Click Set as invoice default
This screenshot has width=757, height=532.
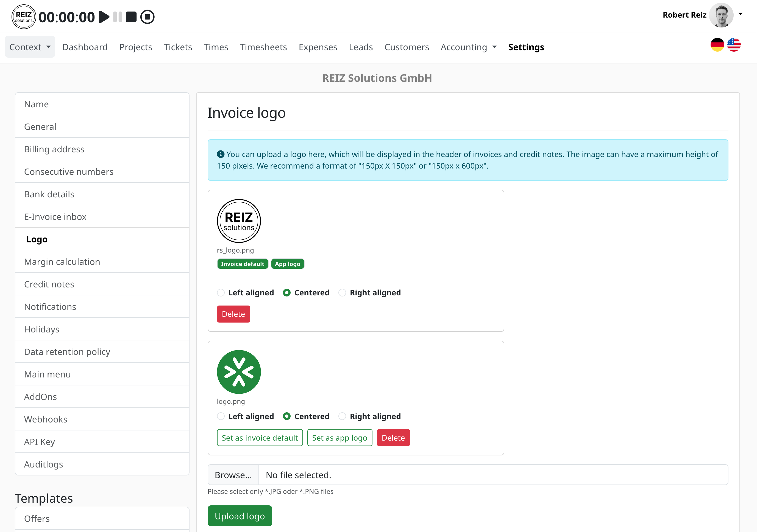click(260, 438)
